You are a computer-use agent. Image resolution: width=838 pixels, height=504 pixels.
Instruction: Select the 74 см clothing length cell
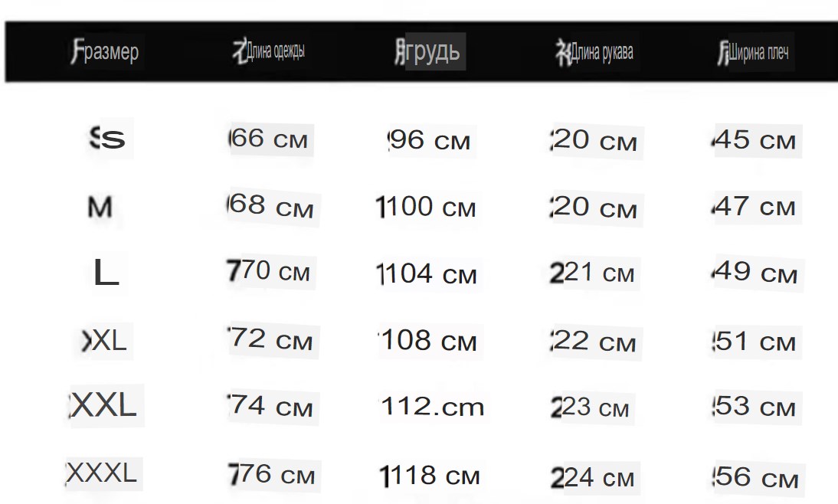coord(270,406)
